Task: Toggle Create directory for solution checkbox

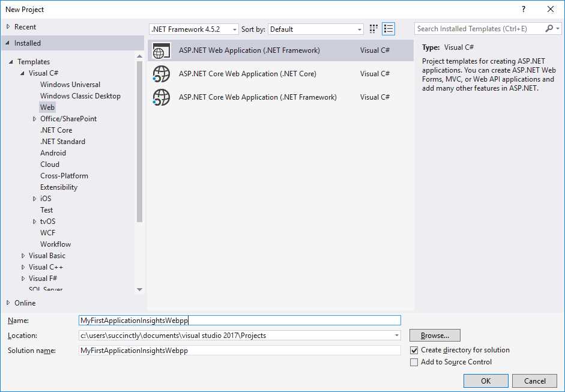Action: (414, 350)
